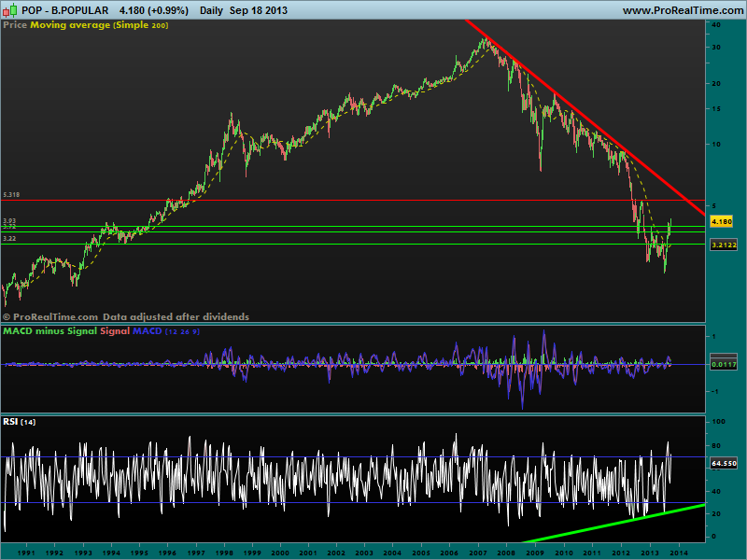Click the candlestick chart icon beside POP
The width and height of the screenshot is (747, 560).
(x=10, y=9)
